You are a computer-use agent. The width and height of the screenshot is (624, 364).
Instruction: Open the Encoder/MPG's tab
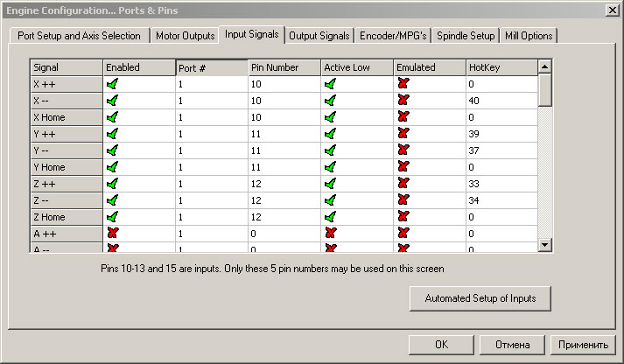[x=393, y=36]
